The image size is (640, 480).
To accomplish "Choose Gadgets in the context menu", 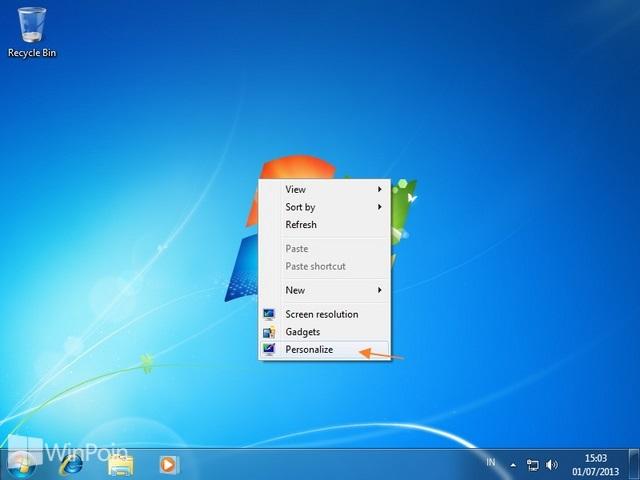I will tap(324, 332).
